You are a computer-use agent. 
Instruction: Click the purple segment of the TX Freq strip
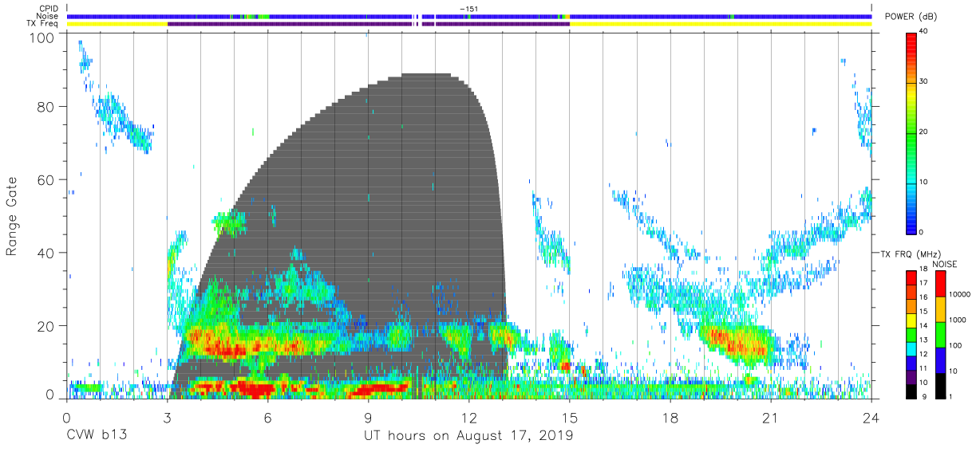pyautogui.click(x=368, y=24)
